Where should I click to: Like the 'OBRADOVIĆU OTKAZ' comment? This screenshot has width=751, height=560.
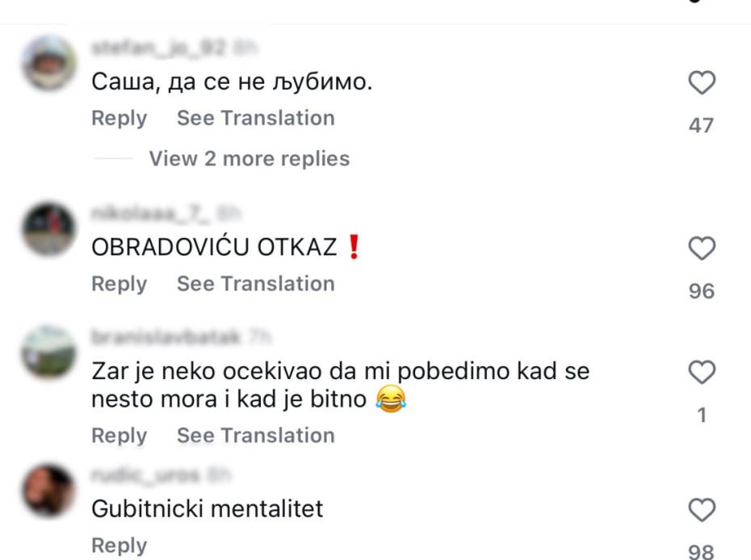tap(702, 249)
